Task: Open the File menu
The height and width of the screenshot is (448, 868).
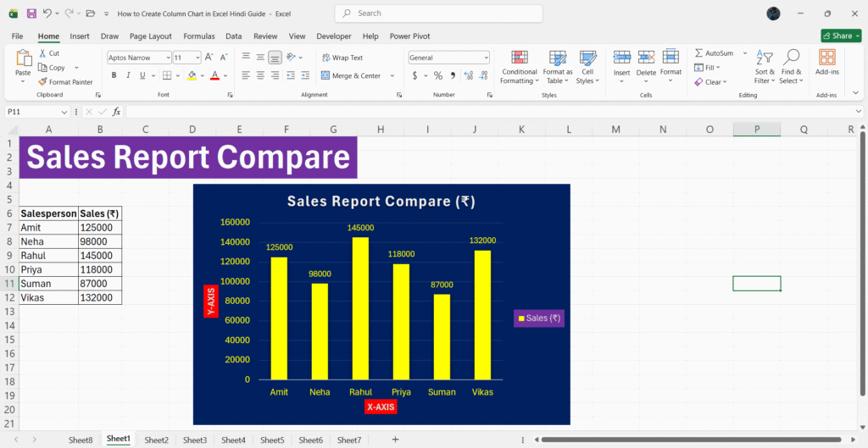Action: click(17, 36)
